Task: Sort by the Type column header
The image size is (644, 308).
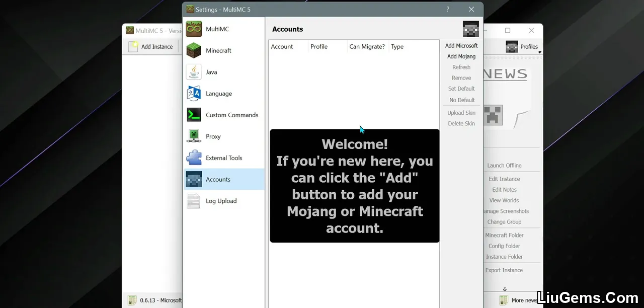Action: (x=397, y=47)
